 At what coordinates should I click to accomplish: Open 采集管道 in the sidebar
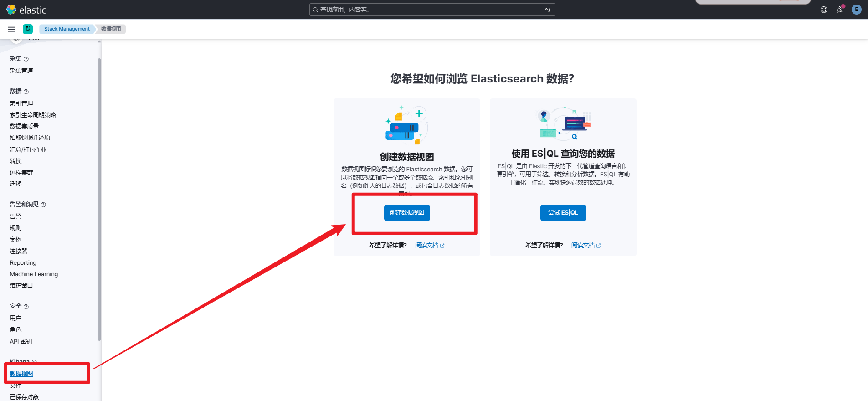tap(21, 71)
